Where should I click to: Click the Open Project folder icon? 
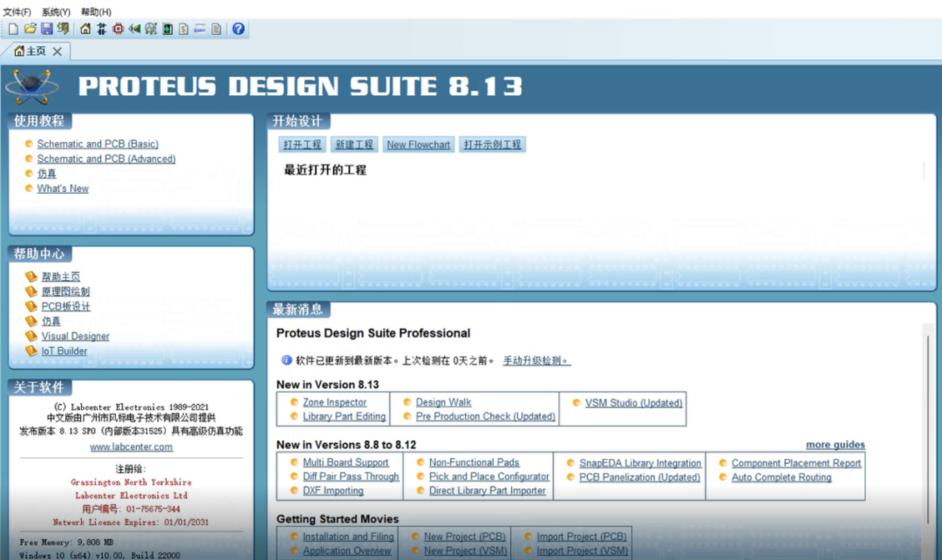pos(30,29)
